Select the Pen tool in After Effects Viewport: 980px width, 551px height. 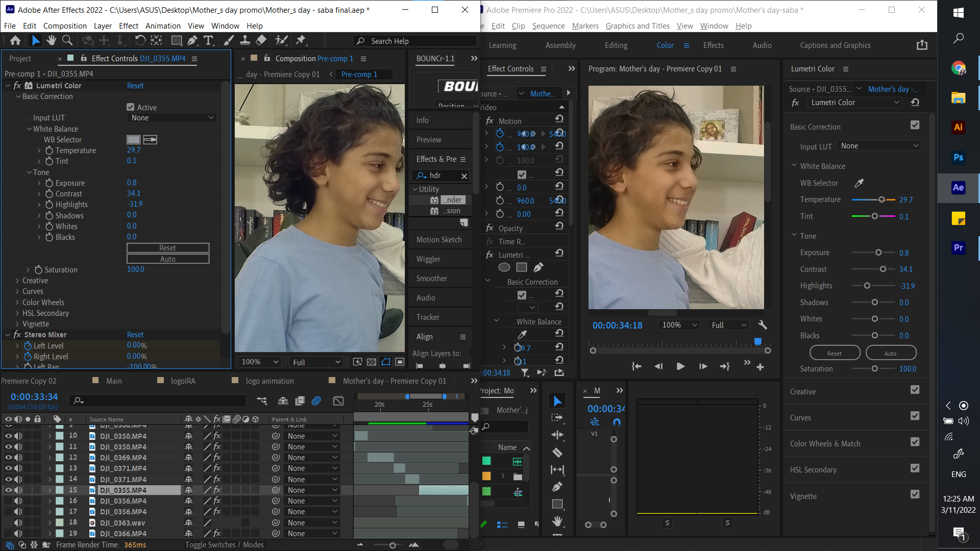coord(193,40)
